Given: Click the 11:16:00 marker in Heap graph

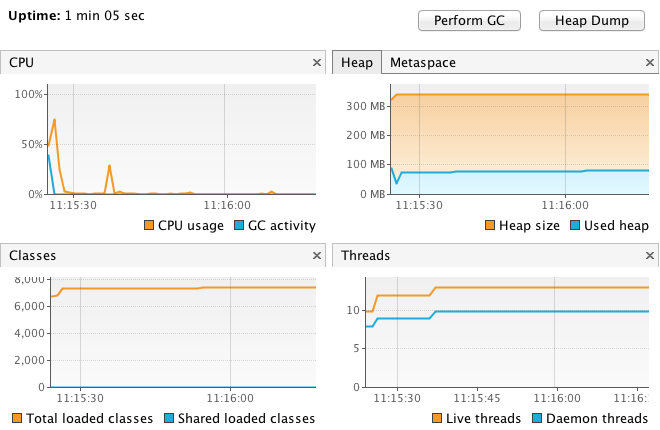Looking at the screenshot, I should point(565,205).
